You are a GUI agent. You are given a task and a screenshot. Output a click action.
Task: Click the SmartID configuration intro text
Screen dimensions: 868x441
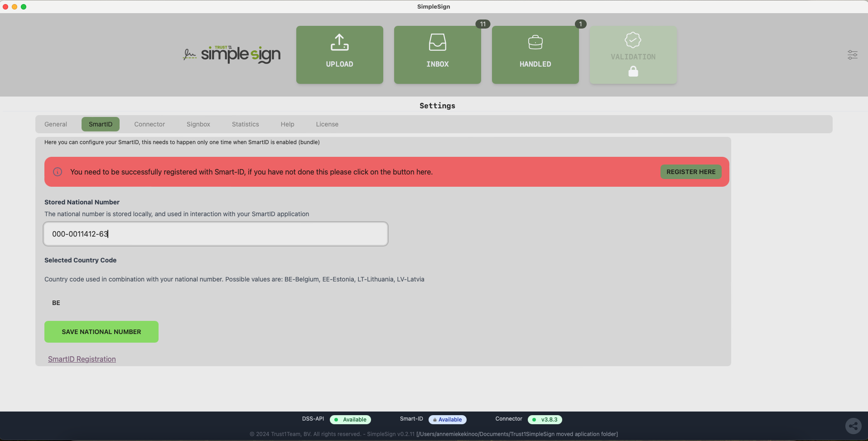click(182, 142)
